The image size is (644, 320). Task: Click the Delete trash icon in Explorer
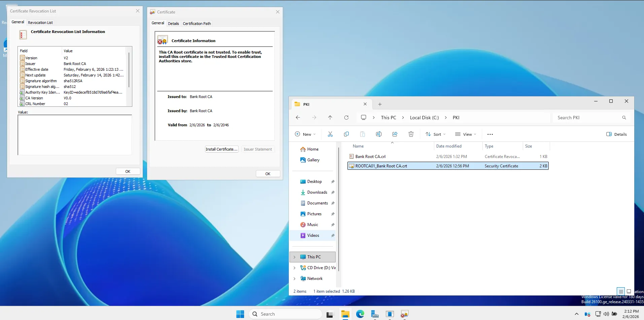(x=411, y=134)
